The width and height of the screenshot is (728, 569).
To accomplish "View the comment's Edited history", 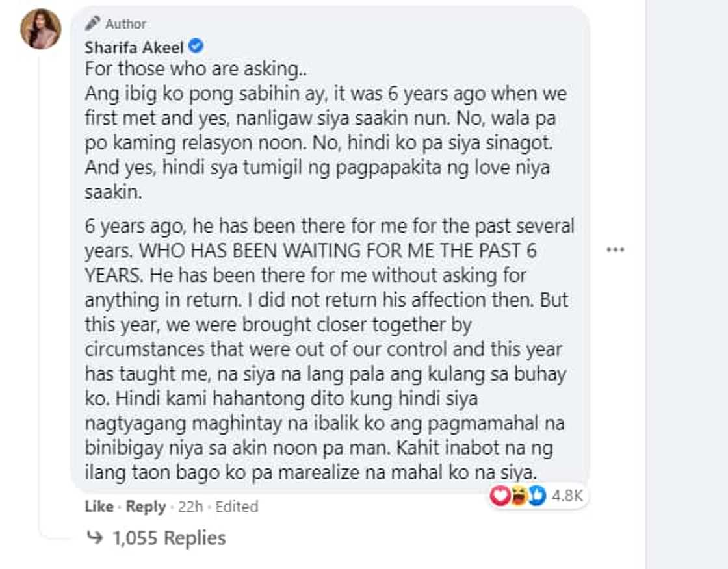I will [x=237, y=507].
